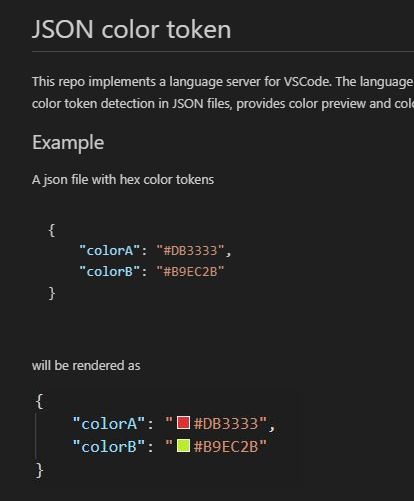
Task: Click the "color token detection" description line
Action: [x=223, y=104]
